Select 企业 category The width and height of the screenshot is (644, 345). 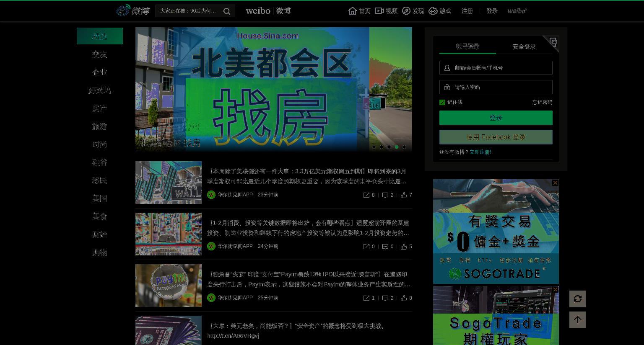click(100, 72)
